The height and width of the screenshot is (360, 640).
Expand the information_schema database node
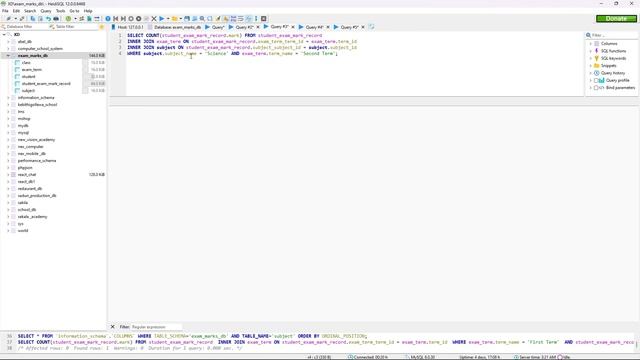tap(8, 98)
